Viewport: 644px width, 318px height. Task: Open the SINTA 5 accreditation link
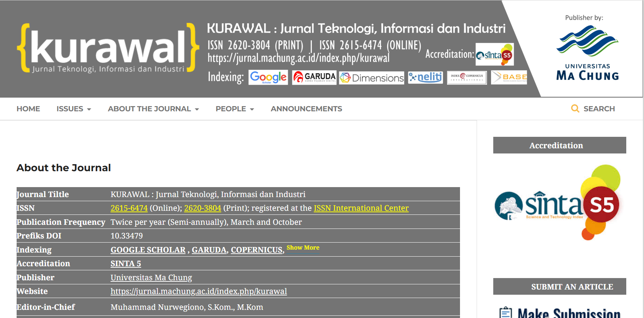click(126, 264)
